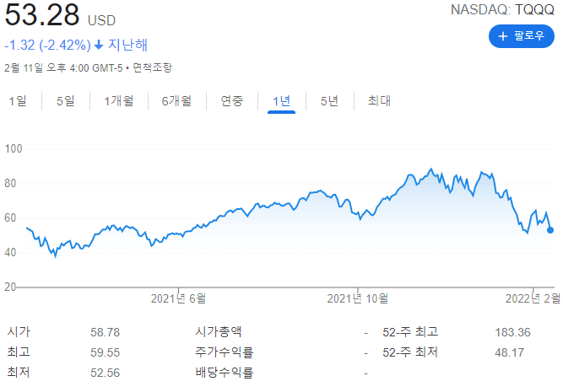Choose the 연중 (YTD) tab
563x392 pixels.
(x=232, y=101)
